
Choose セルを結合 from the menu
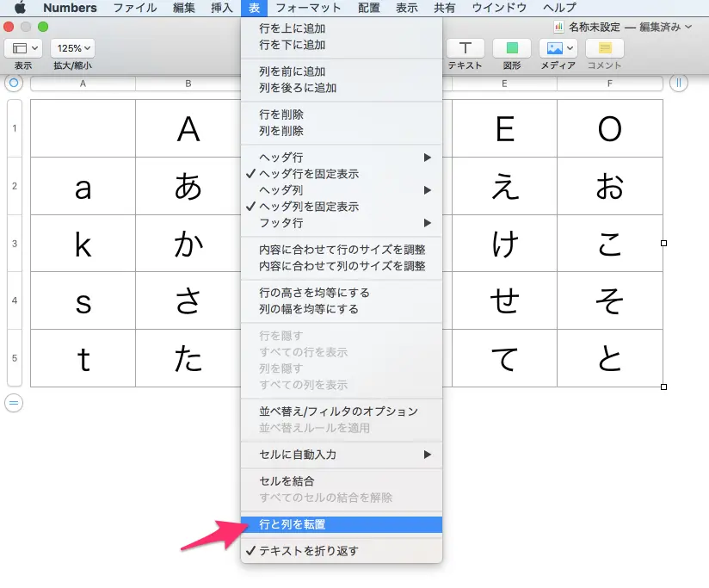(x=287, y=480)
